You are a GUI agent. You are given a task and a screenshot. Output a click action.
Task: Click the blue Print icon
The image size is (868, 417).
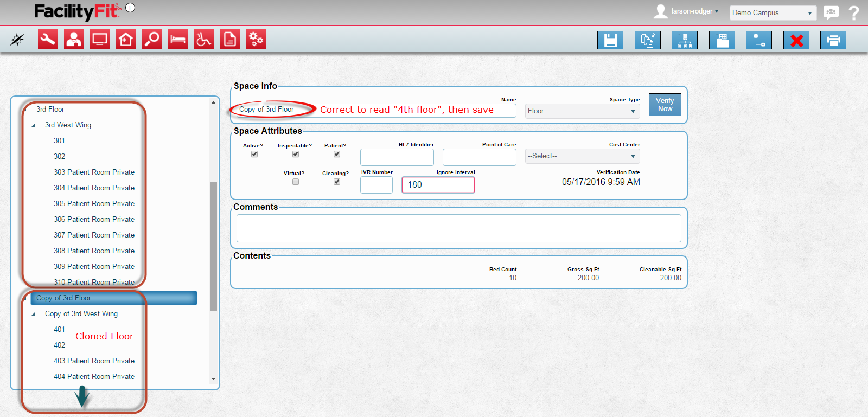833,40
